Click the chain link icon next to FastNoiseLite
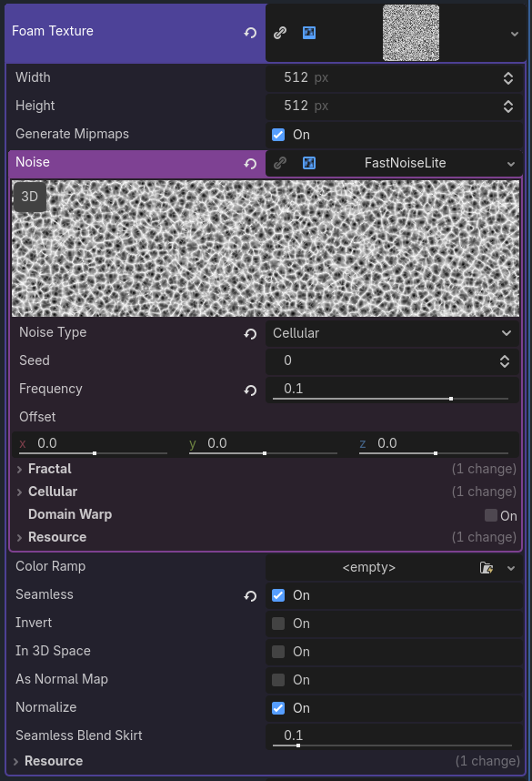Screen dimensions: 532x781 pos(280,164)
